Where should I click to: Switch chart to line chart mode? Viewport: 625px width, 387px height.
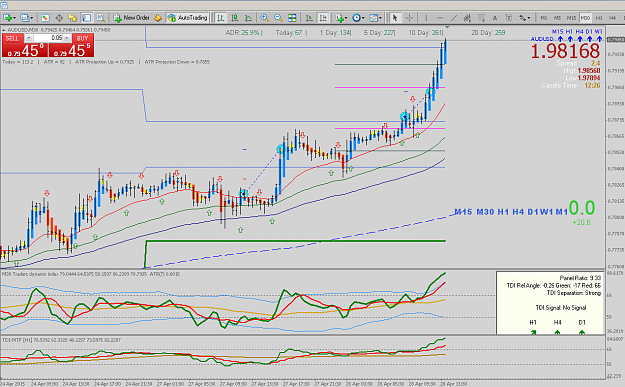(248, 18)
